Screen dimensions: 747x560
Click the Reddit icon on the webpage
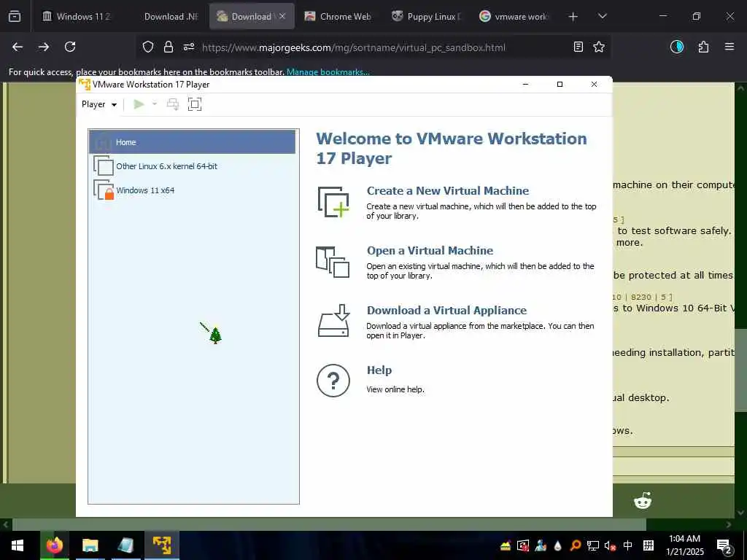pos(643,501)
